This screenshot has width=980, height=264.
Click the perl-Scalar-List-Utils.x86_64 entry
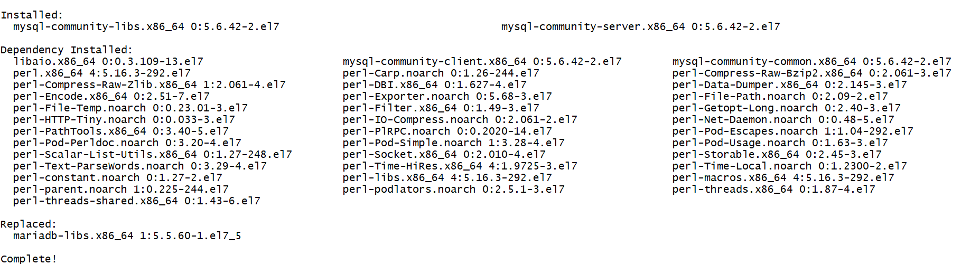[x=153, y=155]
